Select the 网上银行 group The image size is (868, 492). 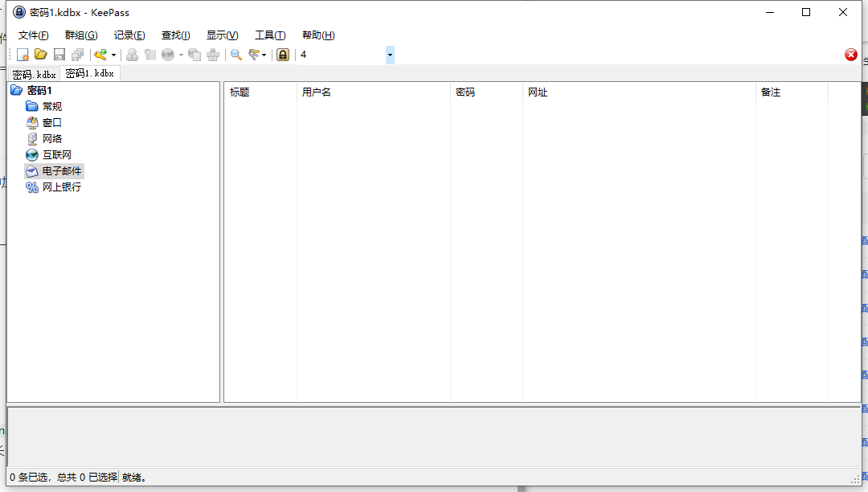pos(62,187)
